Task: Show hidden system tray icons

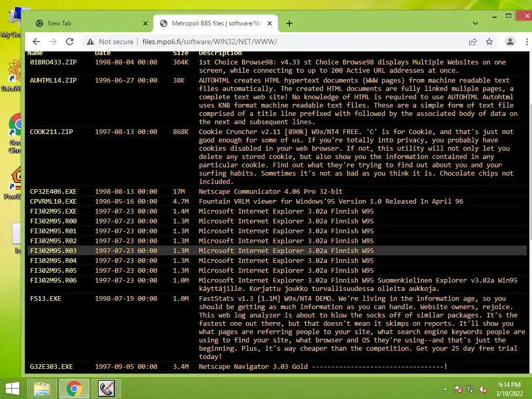Action: click(x=445, y=389)
